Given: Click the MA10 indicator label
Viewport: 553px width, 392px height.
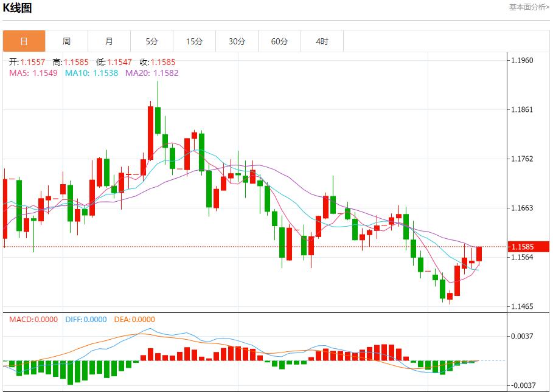Looking at the screenshot, I should 91,73.
